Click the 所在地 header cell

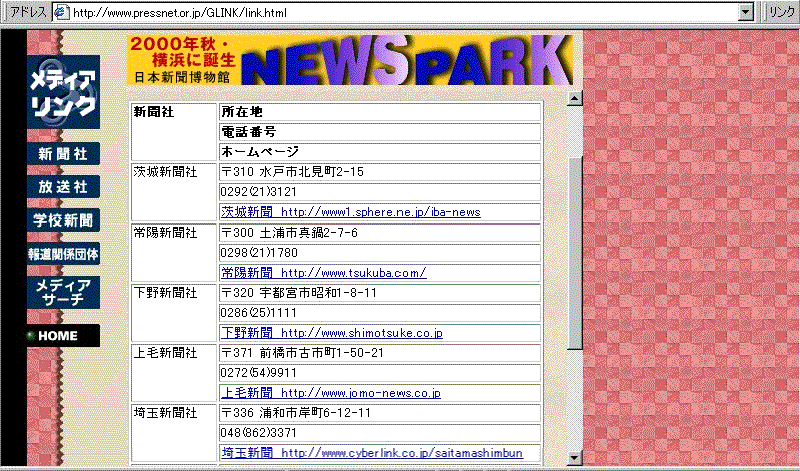tap(380, 112)
